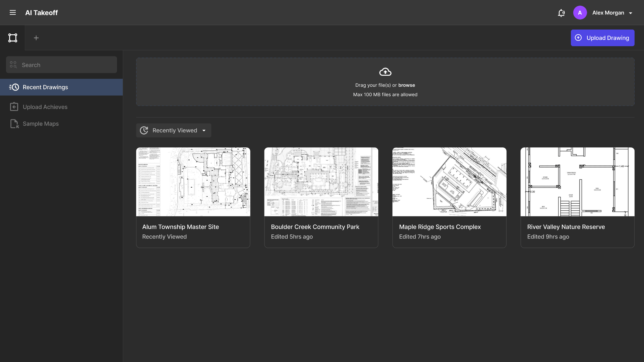Select the drawing boundary tool tab icon
This screenshot has width=644, height=362.
click(13, 38)
